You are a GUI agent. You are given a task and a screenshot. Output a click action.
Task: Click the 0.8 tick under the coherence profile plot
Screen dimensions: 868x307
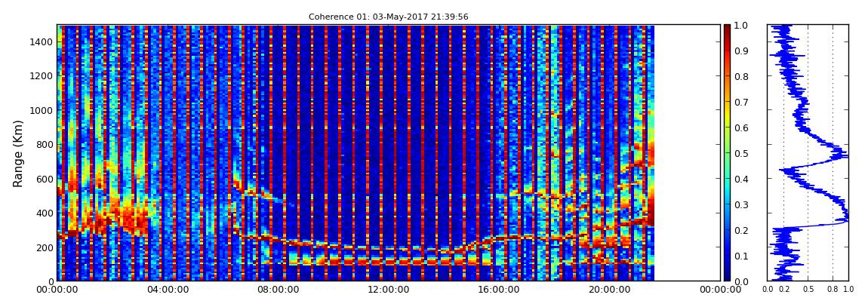[x=833, y=290]
